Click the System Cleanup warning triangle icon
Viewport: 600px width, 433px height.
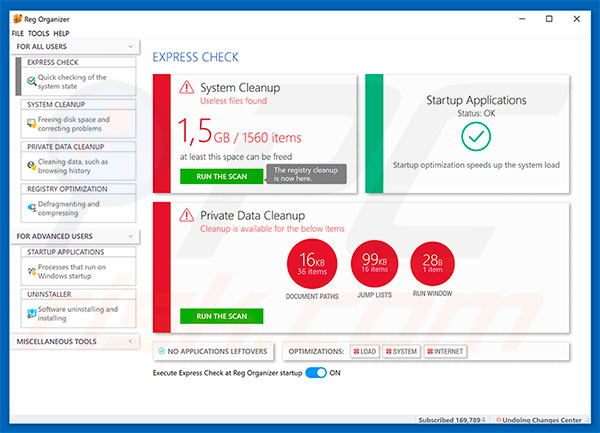click(187, 87)
